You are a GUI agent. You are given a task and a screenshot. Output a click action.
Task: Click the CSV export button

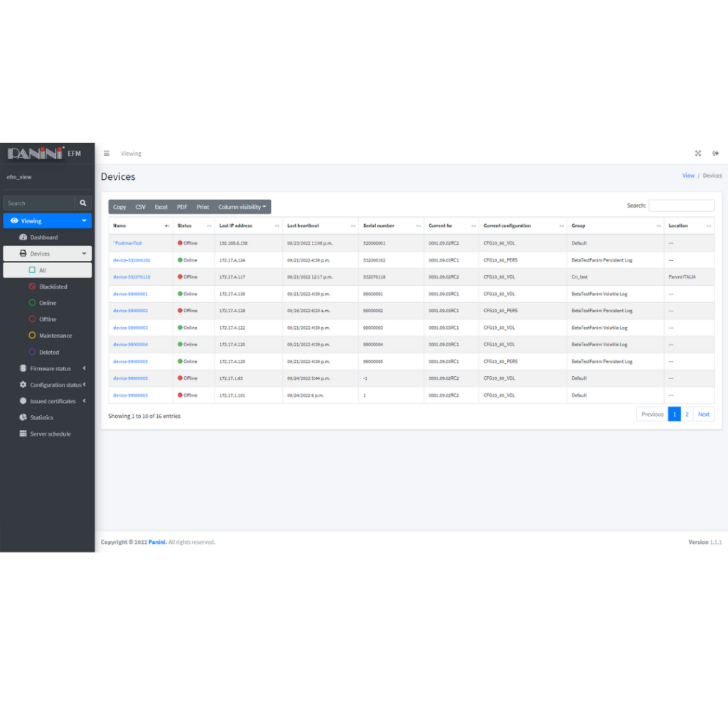pyautogui.click(x=140, y=207)
